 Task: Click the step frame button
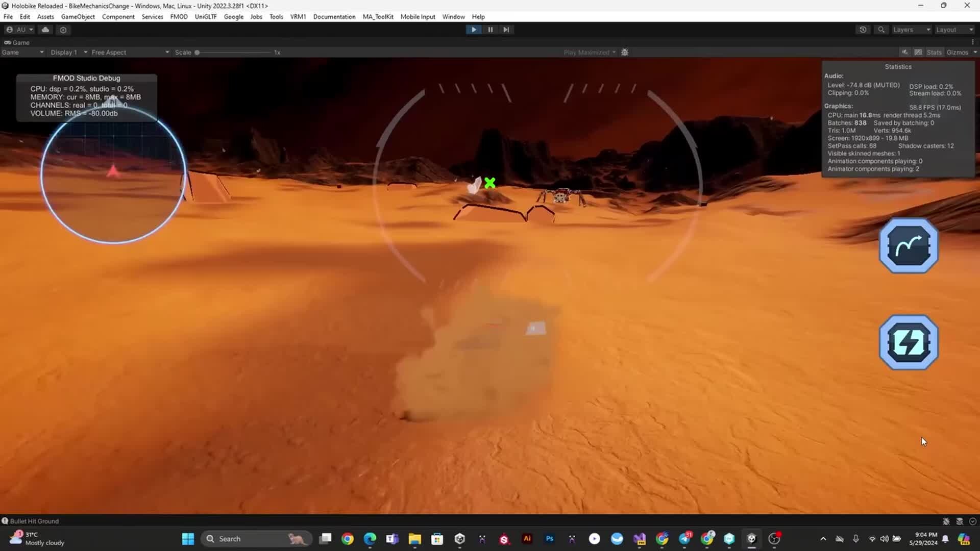pyautogui.click(x=506, y=30)
